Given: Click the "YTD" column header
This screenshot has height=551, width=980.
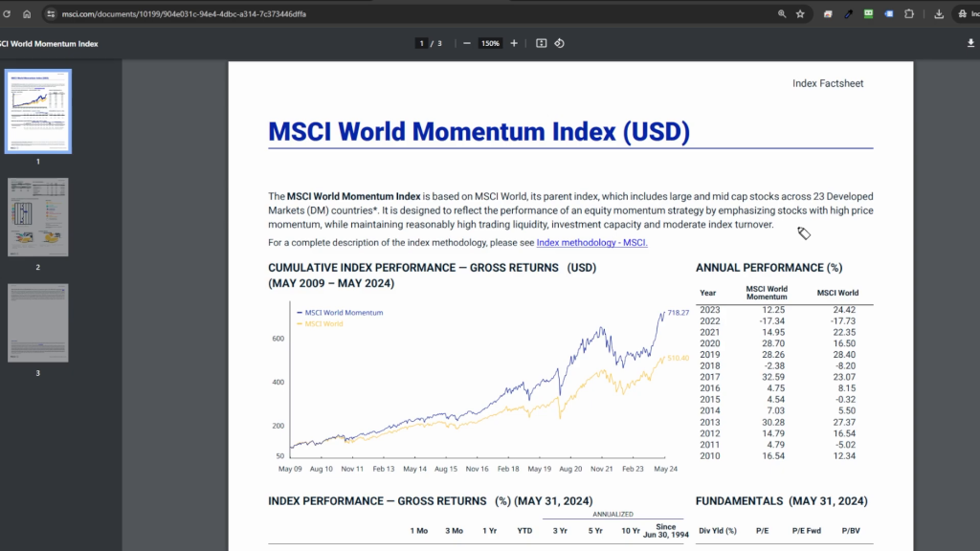Looking at the screenshot, I should 524,531.
